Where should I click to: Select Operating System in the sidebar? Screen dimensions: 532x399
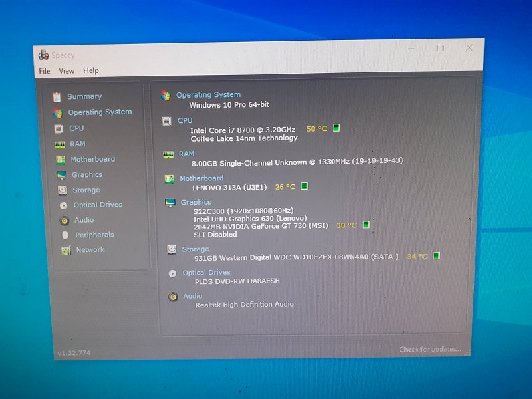[x=100, y=112]
